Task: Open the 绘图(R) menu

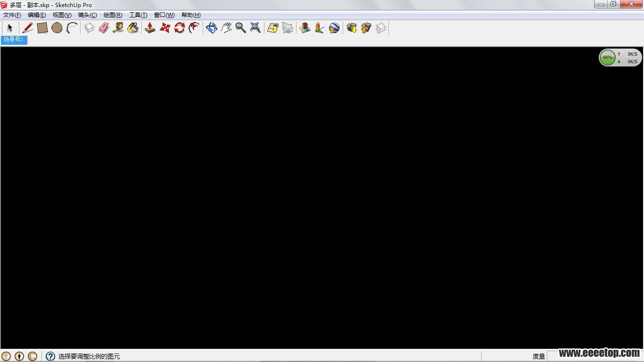Action: click(113, 15)
